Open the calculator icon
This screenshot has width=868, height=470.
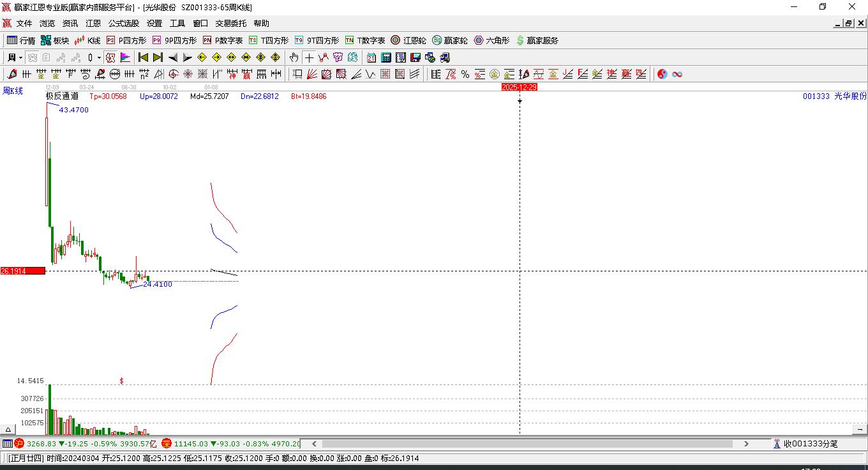(386, 57)
